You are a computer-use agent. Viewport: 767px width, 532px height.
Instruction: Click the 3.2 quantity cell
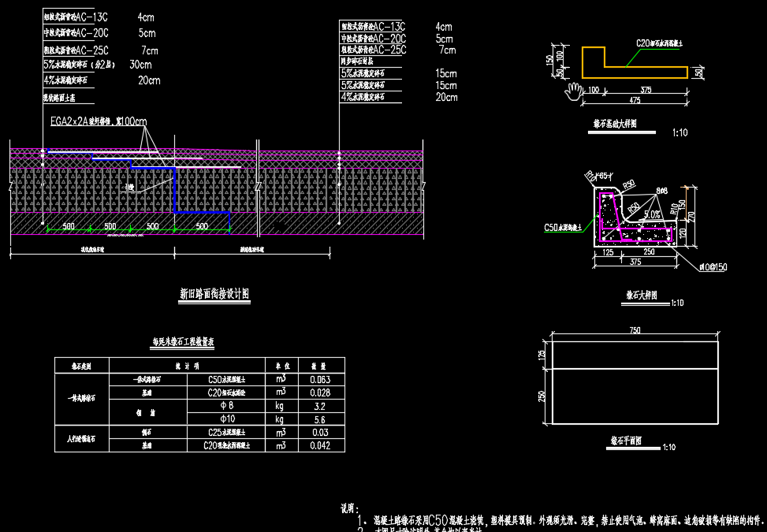point(319,407)
